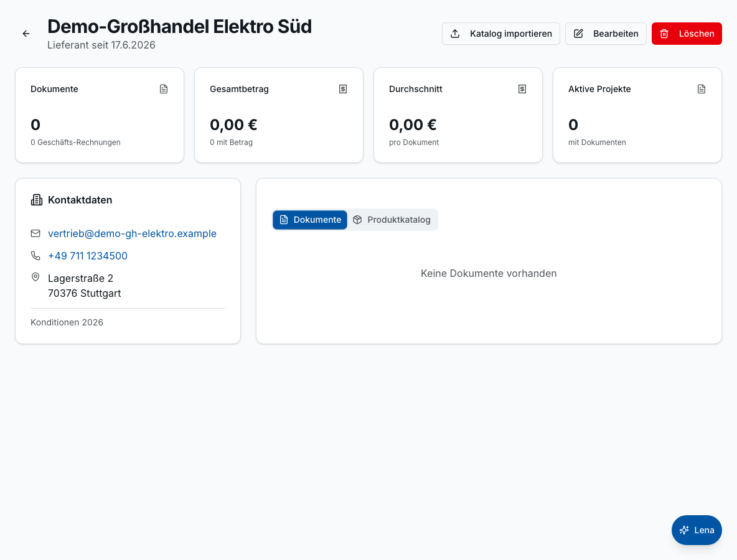Click the Lagerstraße 2 address line
Screen dimensions: 737x560
pos(80,279)
